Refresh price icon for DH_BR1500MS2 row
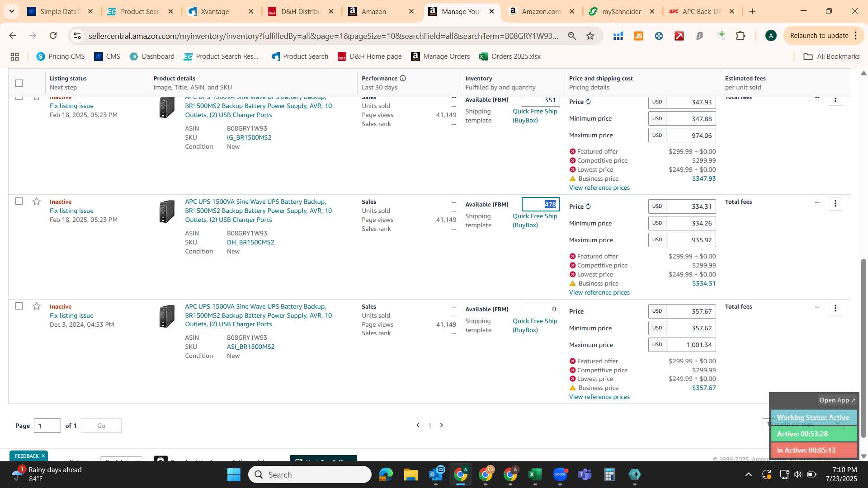Screen dimensions: 868x488 (x=588, y=206)
